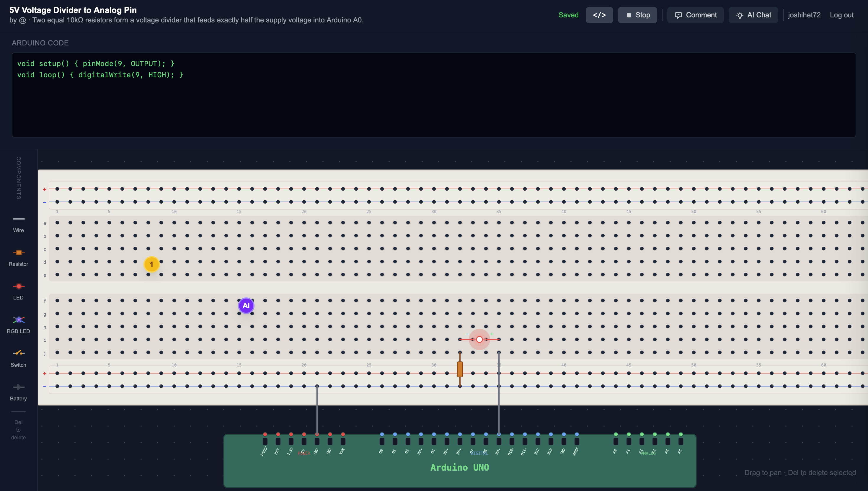868x491 pixels.
Task: Select the orange resistor on the breadboard
Action: 460,369
